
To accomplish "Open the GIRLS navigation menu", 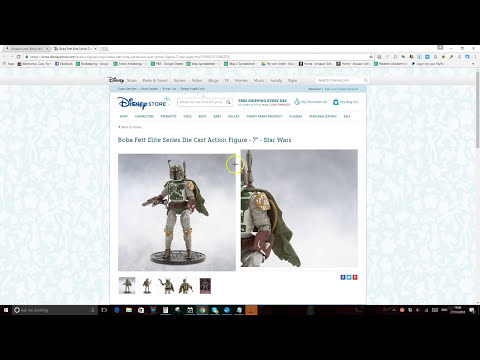I will click(x=187, y=116).
